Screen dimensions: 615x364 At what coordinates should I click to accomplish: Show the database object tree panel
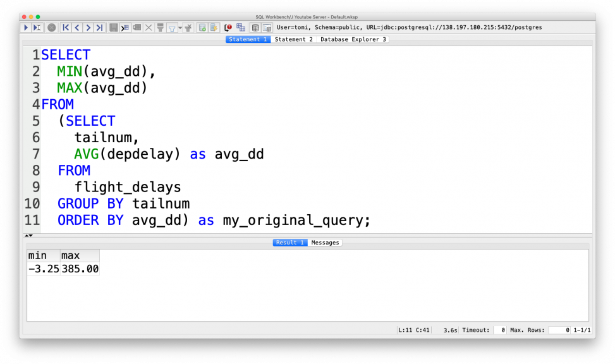click(265, 27)
